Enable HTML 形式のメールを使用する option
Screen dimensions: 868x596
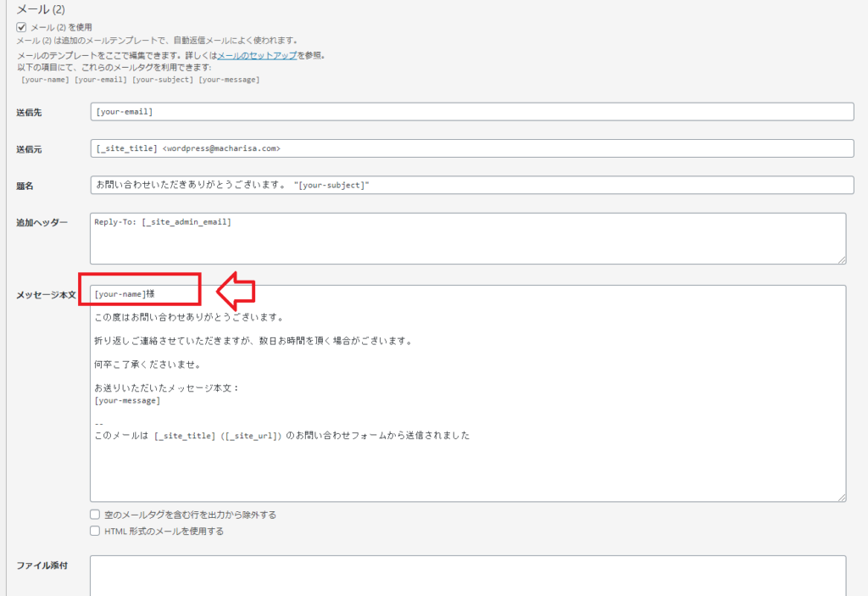click(x=95, y=531)
